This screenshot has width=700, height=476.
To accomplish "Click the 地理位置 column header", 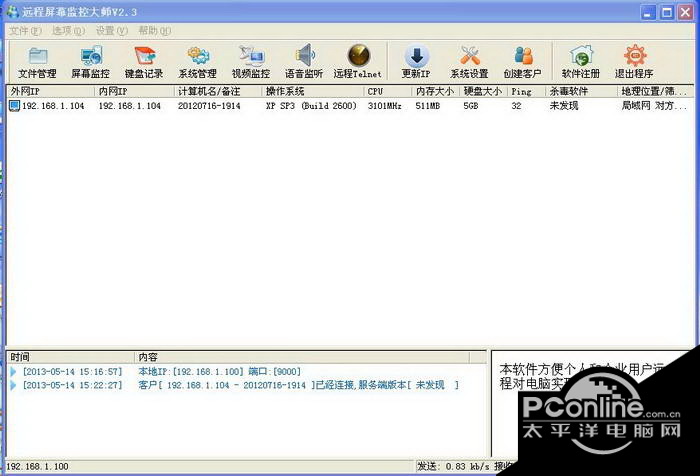I will pos(654,92).
